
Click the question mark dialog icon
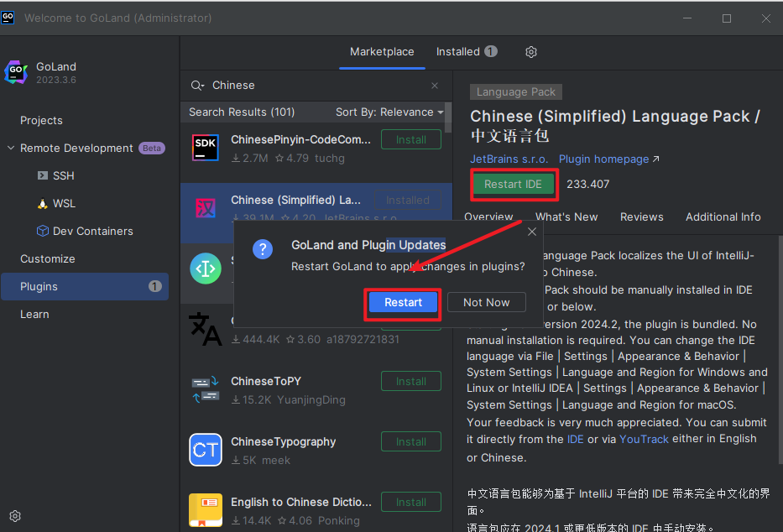pos(263,248)
